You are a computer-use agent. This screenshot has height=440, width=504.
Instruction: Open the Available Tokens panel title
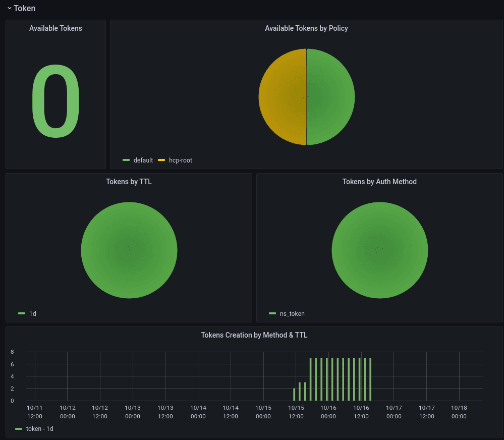(x=55, y=28)
